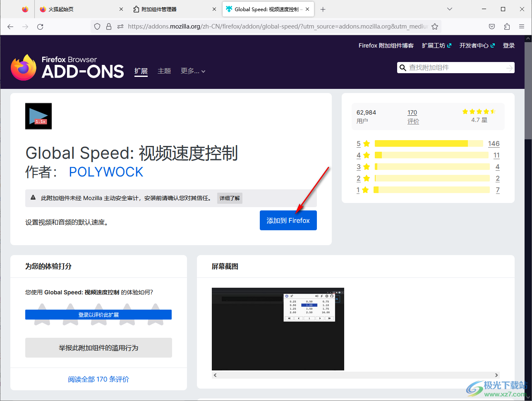Click the screenshot carousel left scroll arrow

[216, 375]
